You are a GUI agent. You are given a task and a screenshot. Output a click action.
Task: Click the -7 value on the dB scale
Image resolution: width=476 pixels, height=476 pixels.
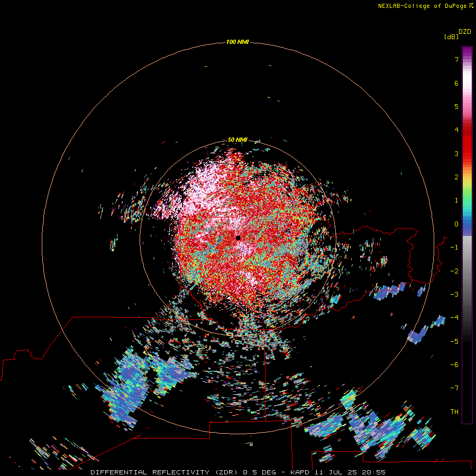click(454, 388)
